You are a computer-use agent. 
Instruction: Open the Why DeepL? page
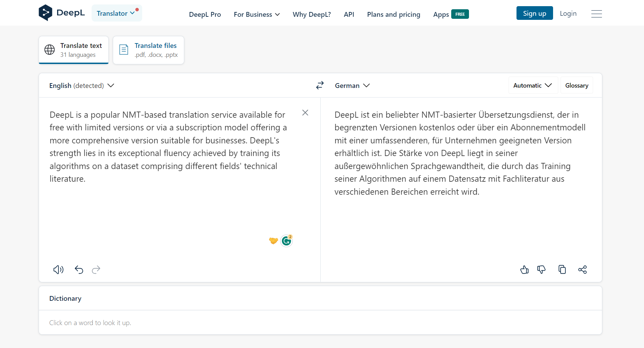[x=312, y=14]
